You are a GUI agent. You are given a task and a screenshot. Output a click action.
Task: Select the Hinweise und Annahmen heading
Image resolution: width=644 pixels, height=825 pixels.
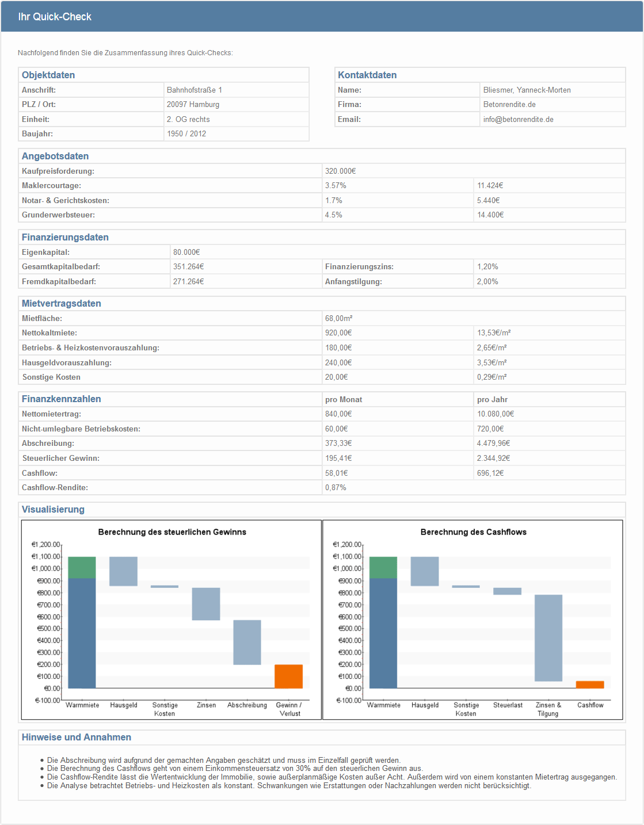(x=77, y=738)
